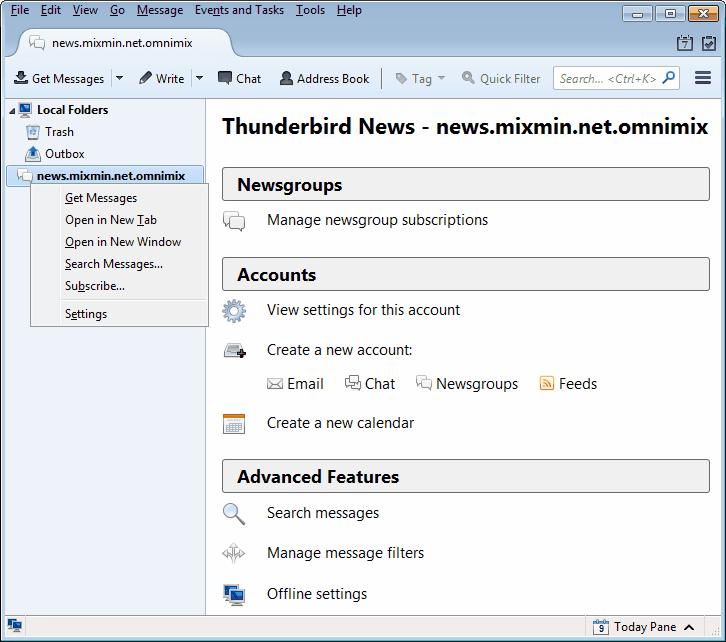
Task: Click Manage message filters link
Action: 345,553
